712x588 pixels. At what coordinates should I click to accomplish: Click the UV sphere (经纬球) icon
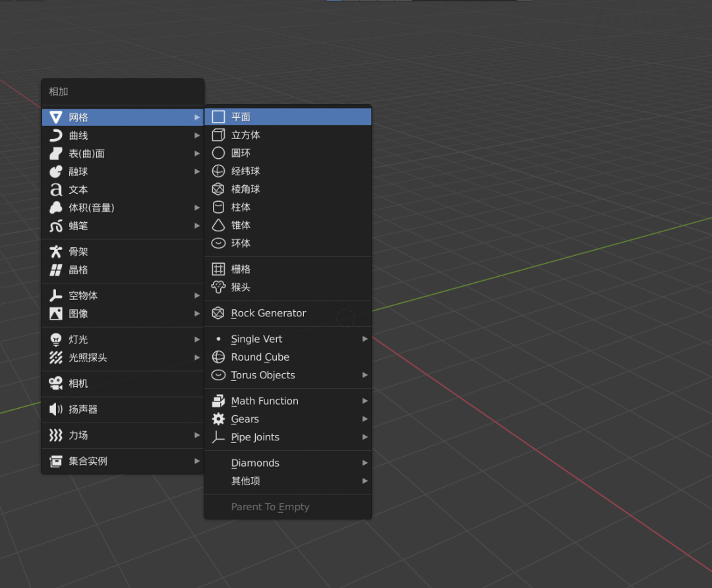click(218, 171)
